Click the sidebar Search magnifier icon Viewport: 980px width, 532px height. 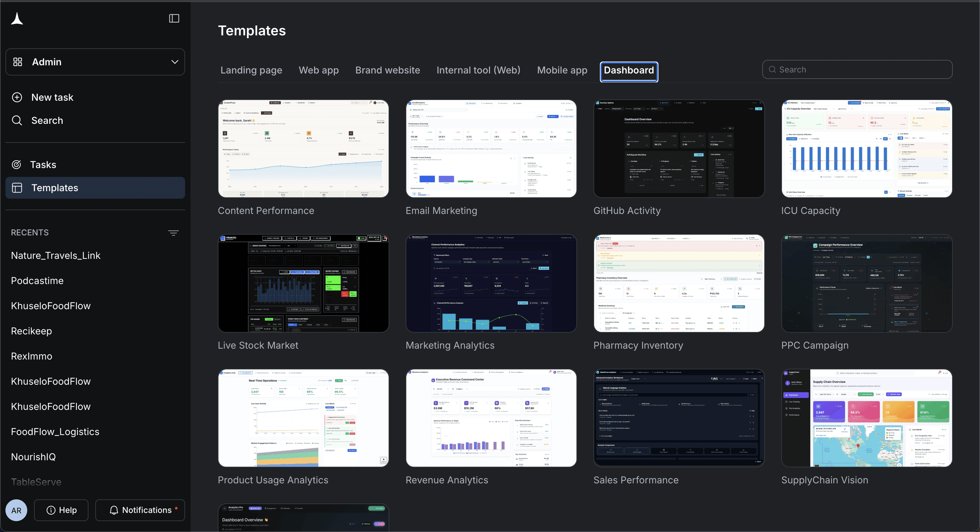tap(17, 120)
